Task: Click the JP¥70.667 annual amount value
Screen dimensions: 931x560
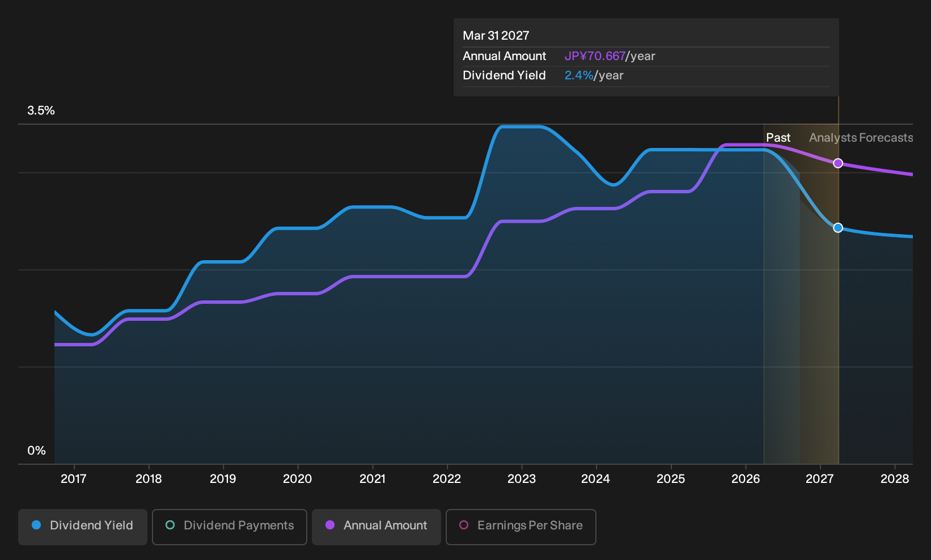Action: click(x=595, y=56)
